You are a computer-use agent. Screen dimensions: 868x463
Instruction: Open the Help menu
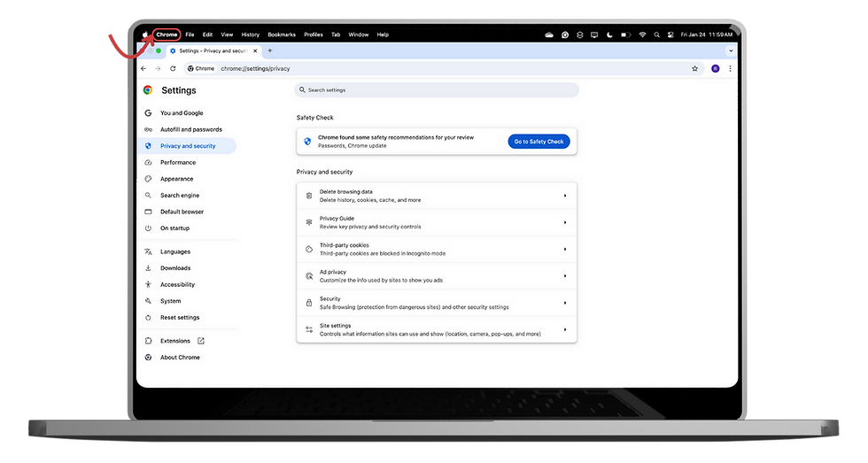tap(383, 35)
